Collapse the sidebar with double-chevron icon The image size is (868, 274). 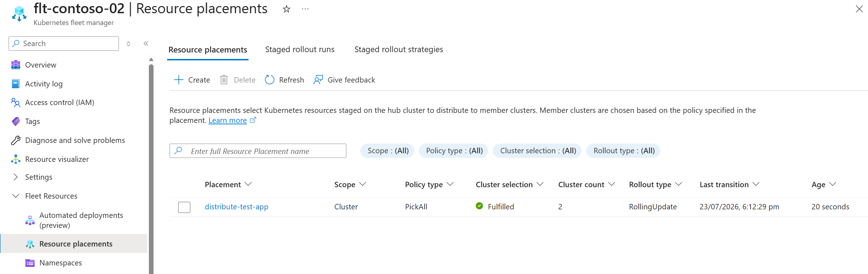tap(146, 44)
